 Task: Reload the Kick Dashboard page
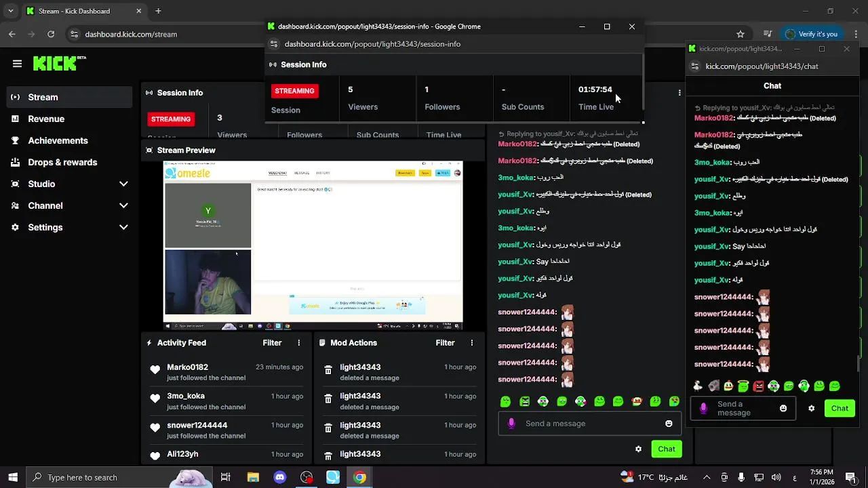[x=51, y=34]
